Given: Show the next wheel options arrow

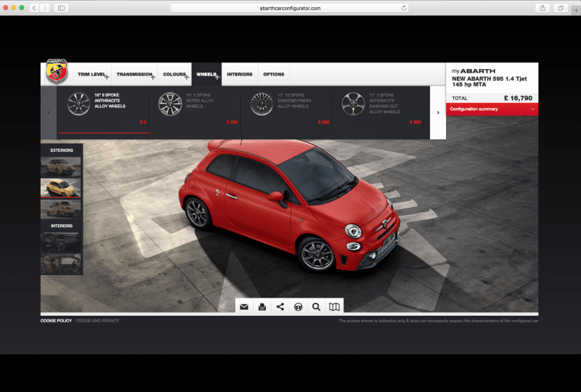Looking at the screenshot, I should [438, 113].
